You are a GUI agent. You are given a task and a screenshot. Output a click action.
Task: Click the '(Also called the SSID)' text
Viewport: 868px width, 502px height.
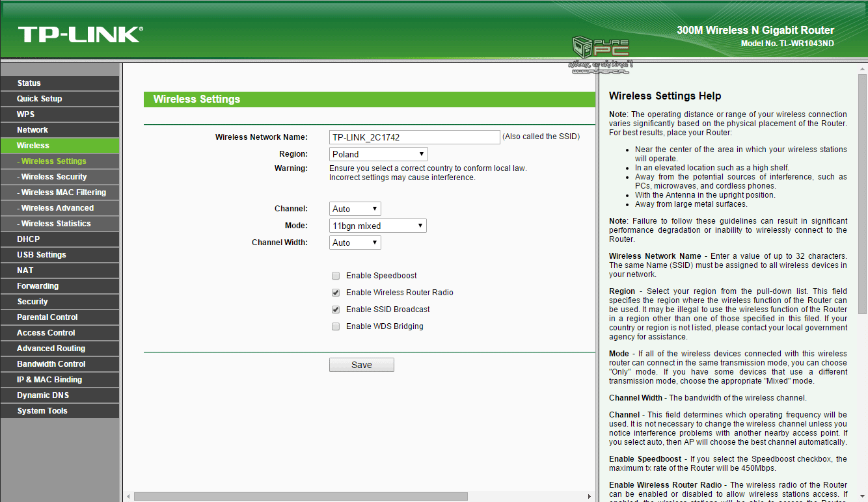(541, 137)
